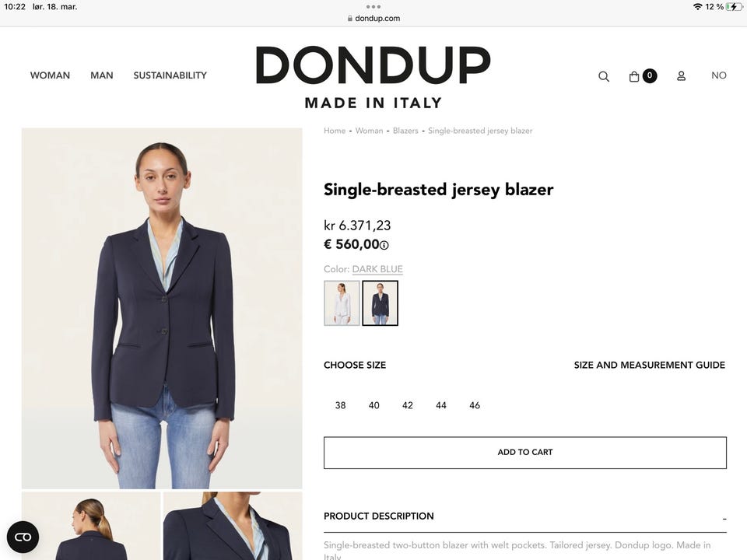Open the accessibility widget at bottom left

point(23,537)
